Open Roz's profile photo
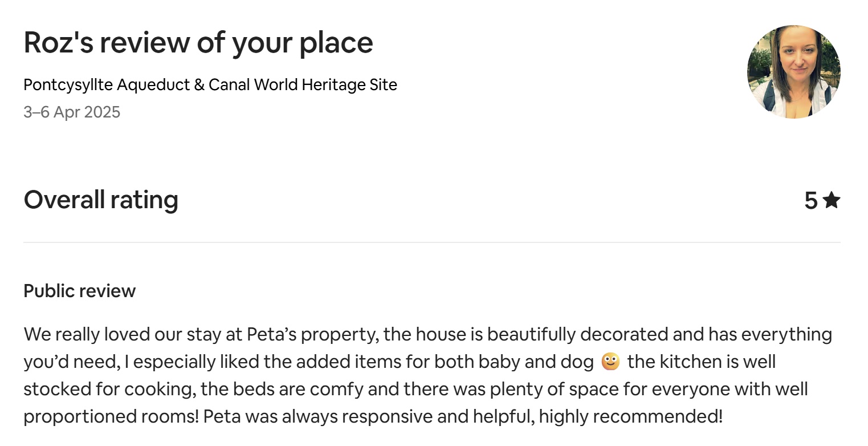 click(x=793, y=72)
